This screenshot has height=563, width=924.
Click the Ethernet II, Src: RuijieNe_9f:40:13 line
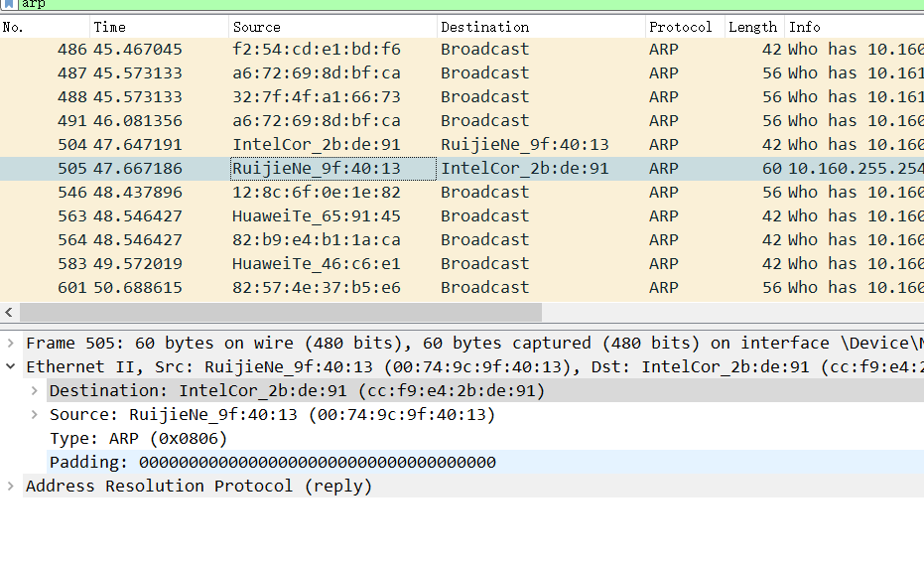[474, 366]
